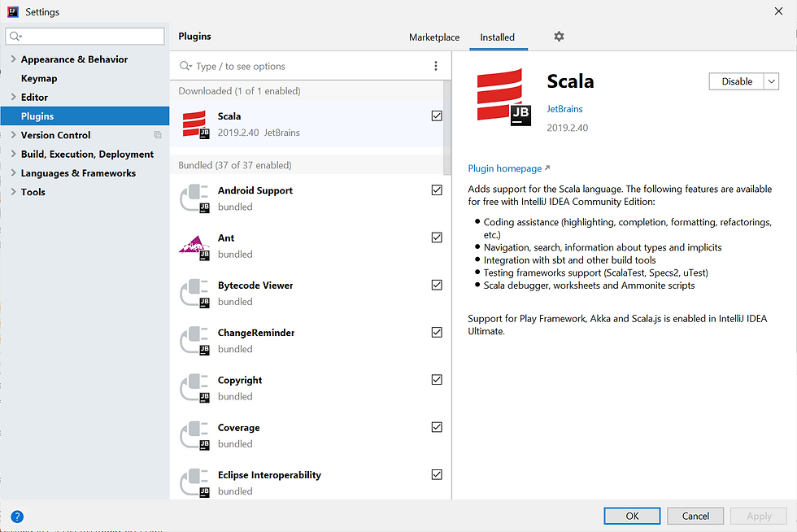Select the Installed tab
Viewport: 797px width, 532px height.
tap(497, 37)
